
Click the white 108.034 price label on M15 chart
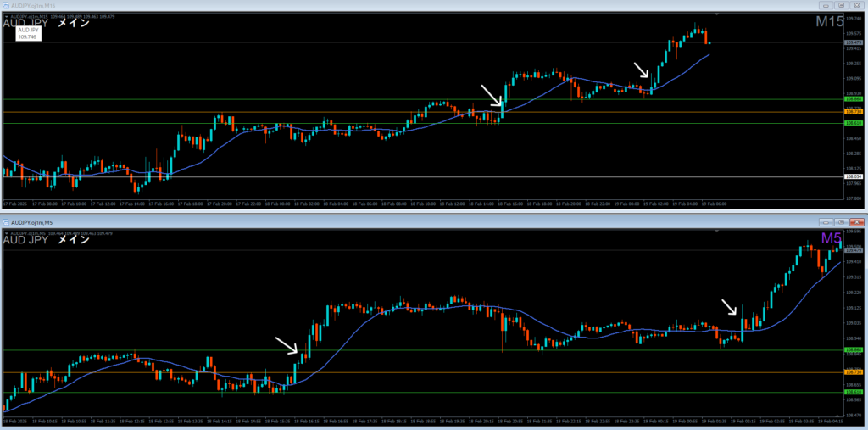coord(853,176)
